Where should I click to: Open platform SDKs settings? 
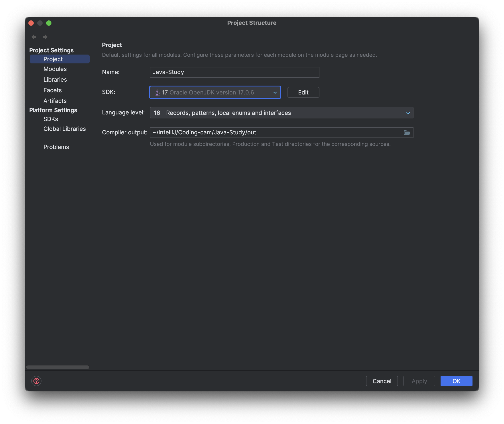click(51, 119)
